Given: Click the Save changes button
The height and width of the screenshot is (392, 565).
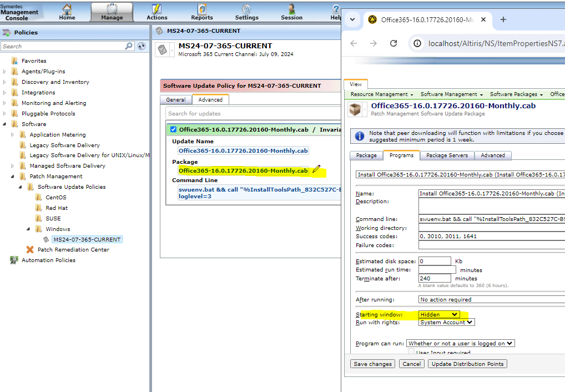Looking at the screenshot, I should [x=372, y=364].
